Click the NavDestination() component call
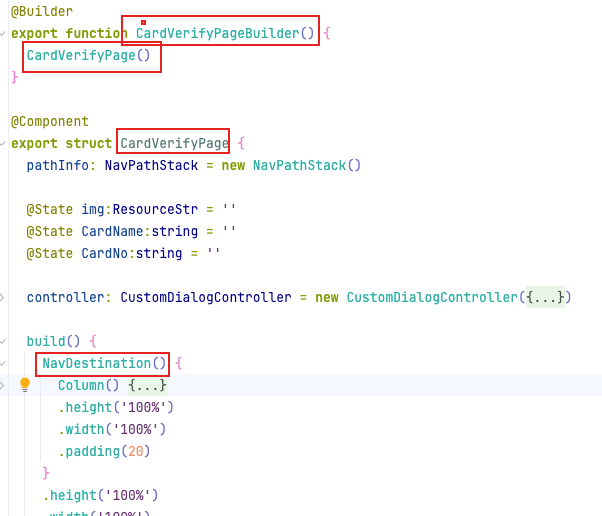The height and width of the screenshot is (516, 602). pos(104,363)
